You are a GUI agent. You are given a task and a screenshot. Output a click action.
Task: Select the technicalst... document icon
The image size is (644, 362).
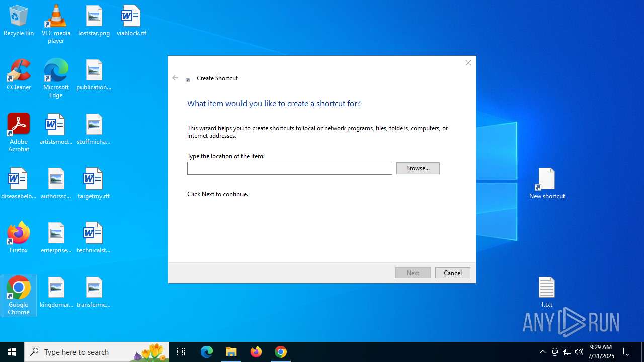[x=94, y=238]
